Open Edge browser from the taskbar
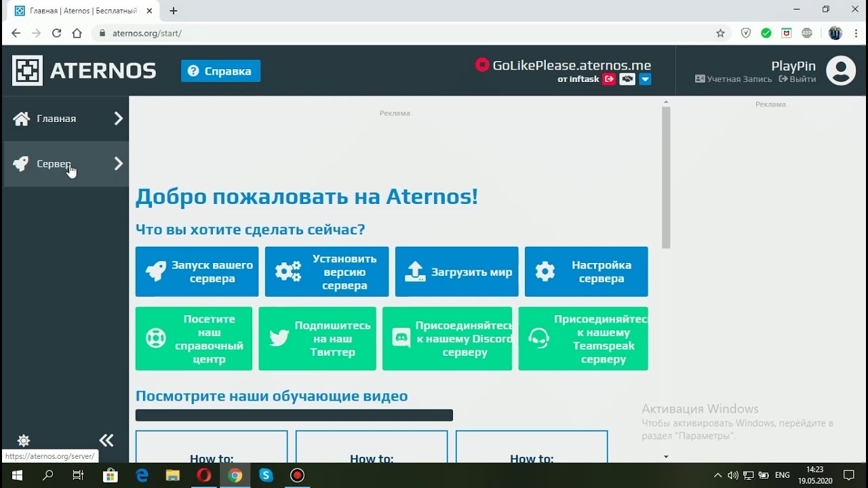 pyautogui.click(x=142, y=475)
